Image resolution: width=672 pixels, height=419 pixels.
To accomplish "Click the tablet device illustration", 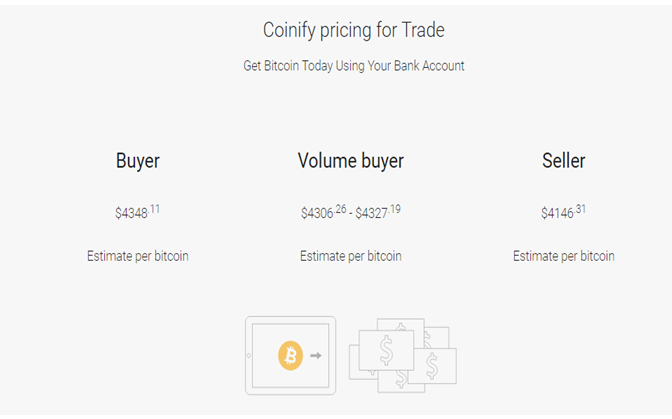I will 291,355.
